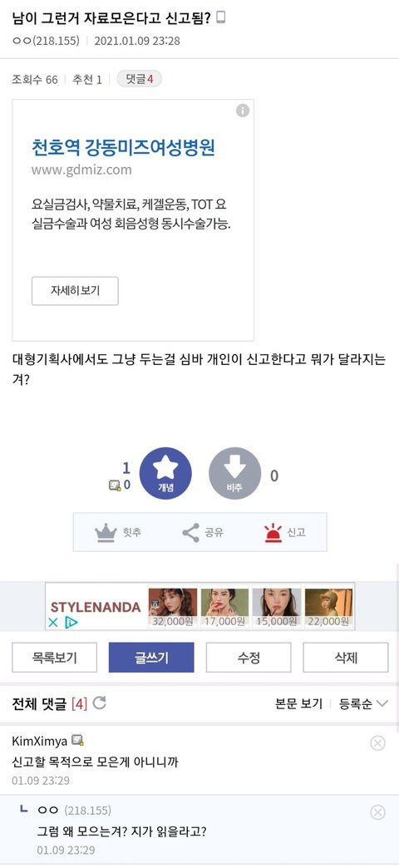Click the 댓글 4 comment count badge
This screenshot has height=868, width=399.
pos(139,80)
